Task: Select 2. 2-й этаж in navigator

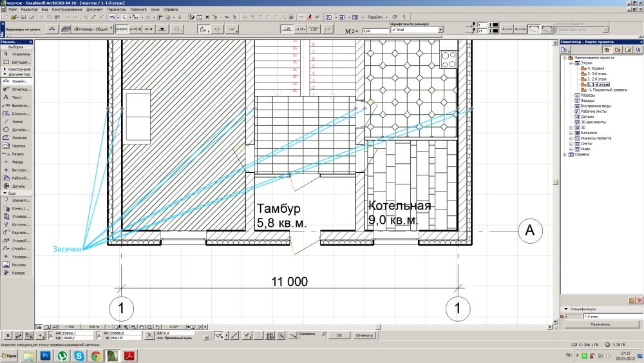Action: coord(596,79)
